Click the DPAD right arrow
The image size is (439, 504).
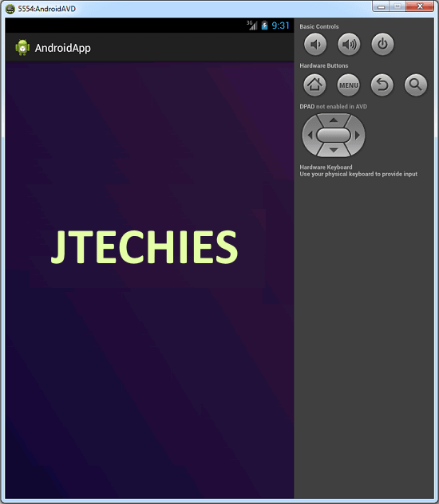(x=358, y=136)
